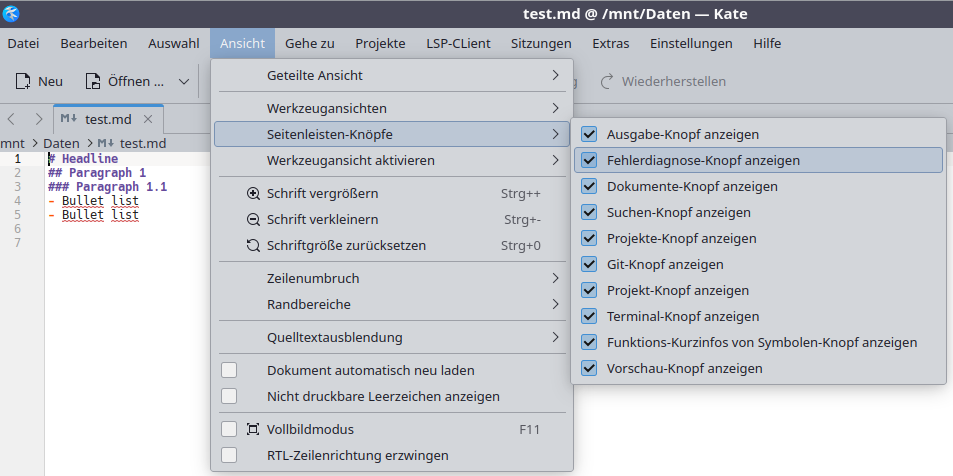
Task: Click test.md in the breadcrumb path
Action: pyautogui.click(x=143, y=143)
